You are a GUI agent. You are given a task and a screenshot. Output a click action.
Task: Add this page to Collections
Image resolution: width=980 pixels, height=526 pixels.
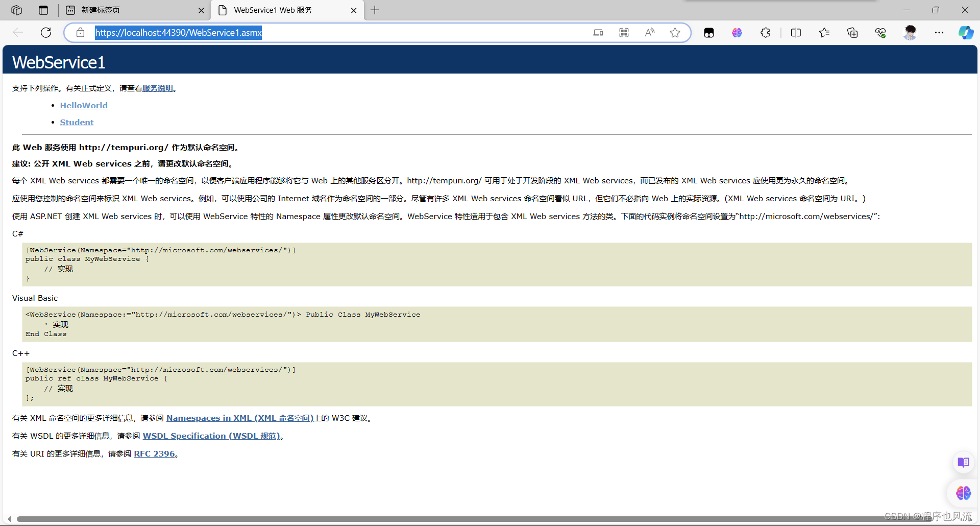point(852,32)
